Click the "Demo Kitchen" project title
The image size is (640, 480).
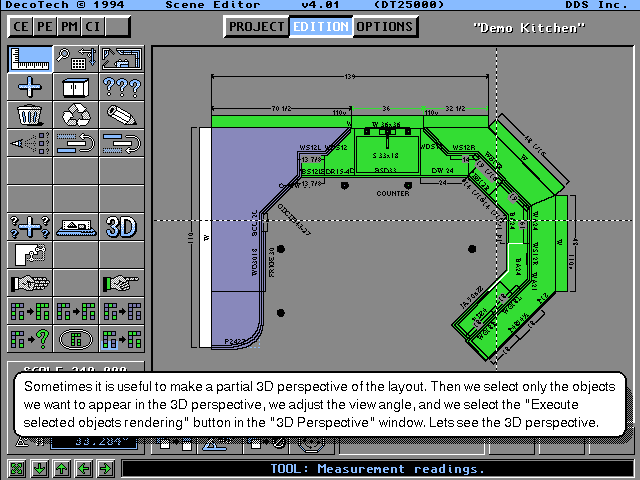(529, 28)
